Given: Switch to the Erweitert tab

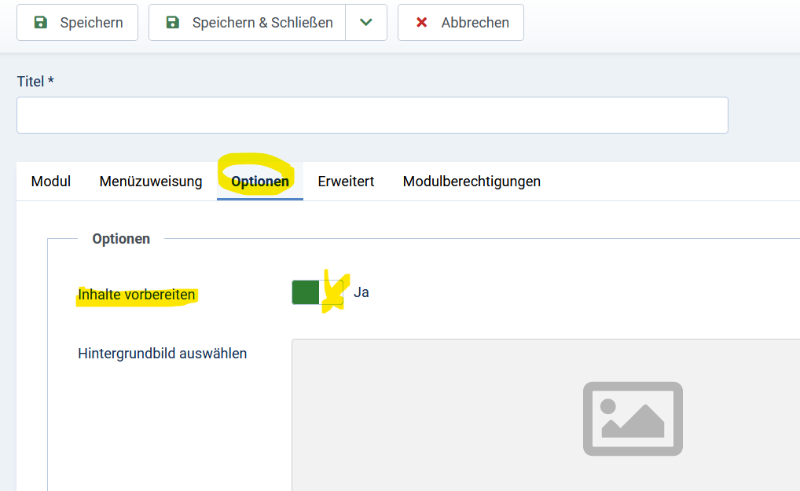Looking at the screenshot, I should tap(346, 181).
